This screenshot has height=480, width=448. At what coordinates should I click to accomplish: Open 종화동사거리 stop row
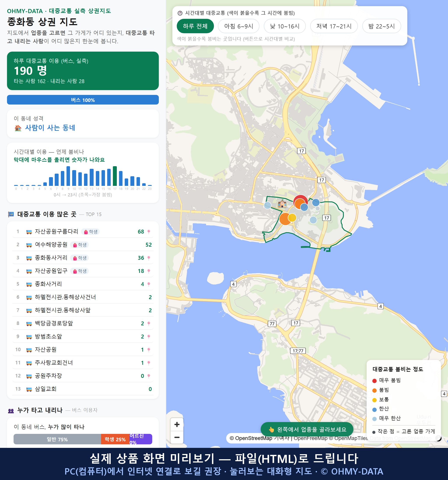point(83,258)
